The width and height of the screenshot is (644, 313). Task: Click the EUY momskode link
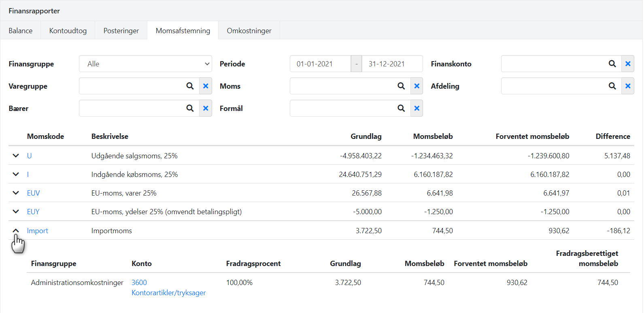pos(33,212)
